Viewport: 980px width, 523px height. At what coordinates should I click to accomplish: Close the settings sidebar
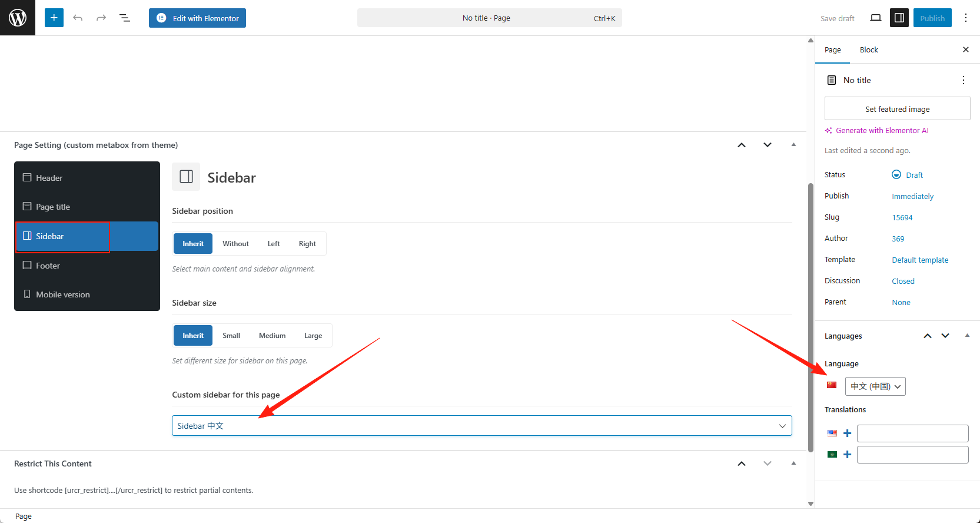click(965, 49)
